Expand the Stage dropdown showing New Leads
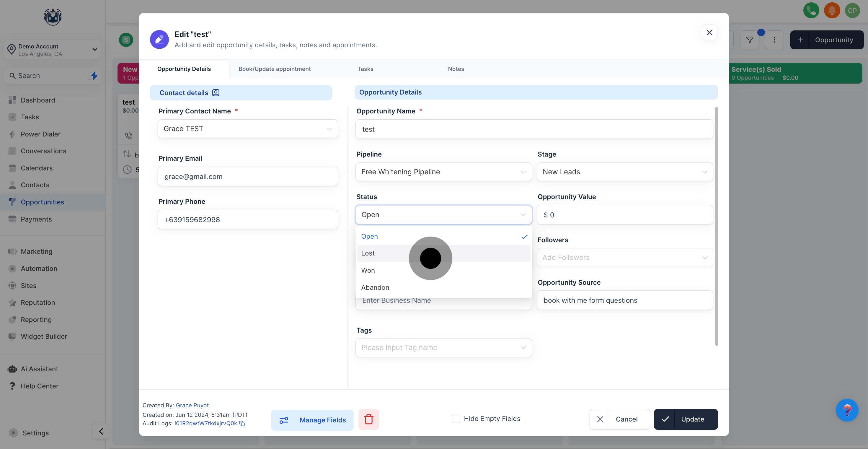Viewport: 868px width, 449px height. coord(624,172)
